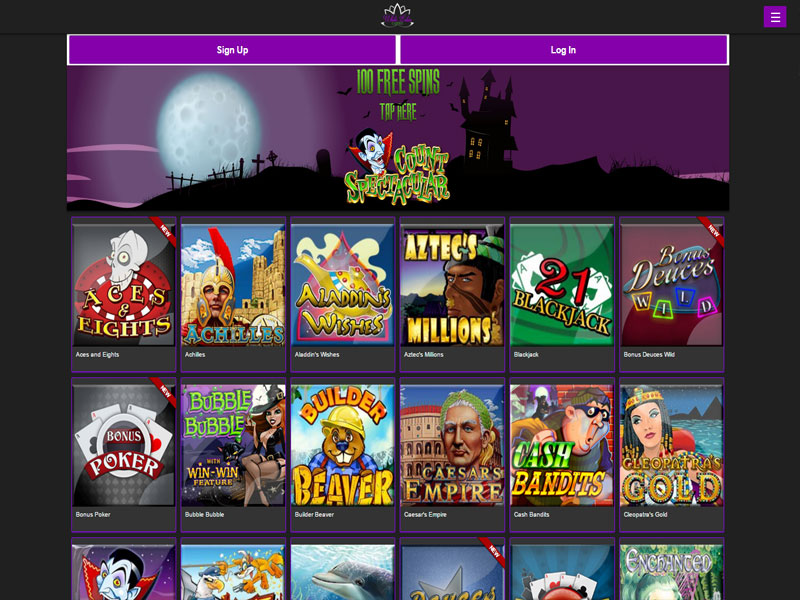Start the 21 Blackjack game
The height and width of the screenshot is (600, 800).
(562, 294)
